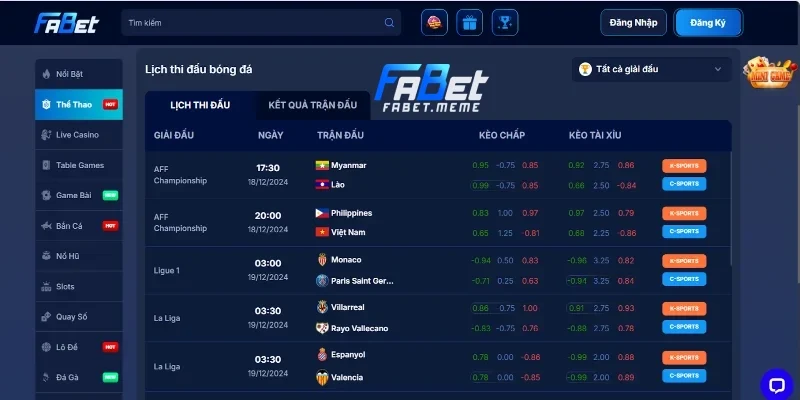The image size is (800, 400).
Task: Switch to Lịch Thi Đấu tab
Action: coord(200,105)
